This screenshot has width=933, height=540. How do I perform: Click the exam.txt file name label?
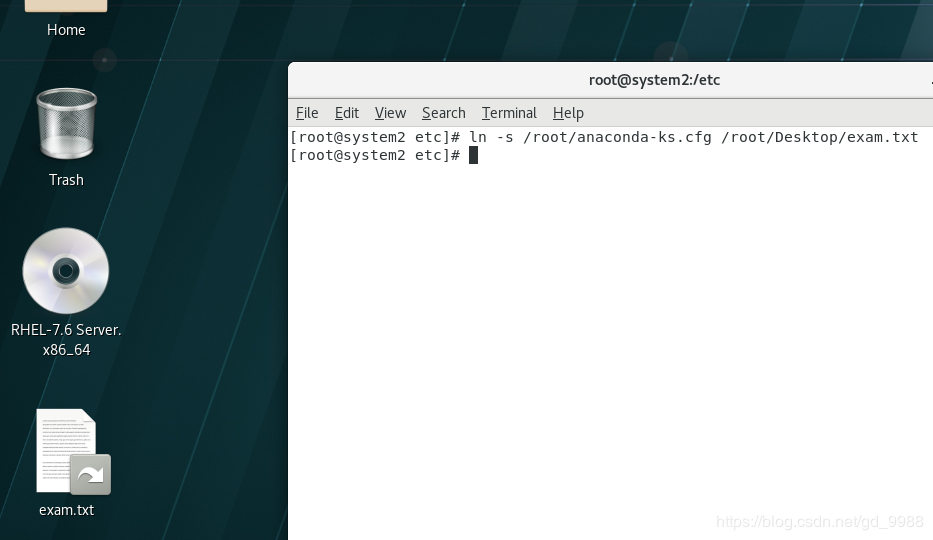(66, 510)
